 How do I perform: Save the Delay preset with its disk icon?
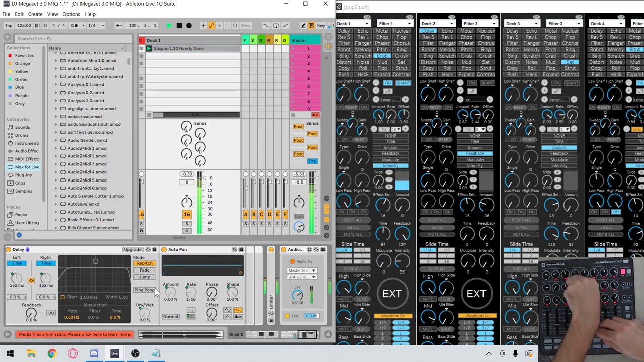point(155,249)
